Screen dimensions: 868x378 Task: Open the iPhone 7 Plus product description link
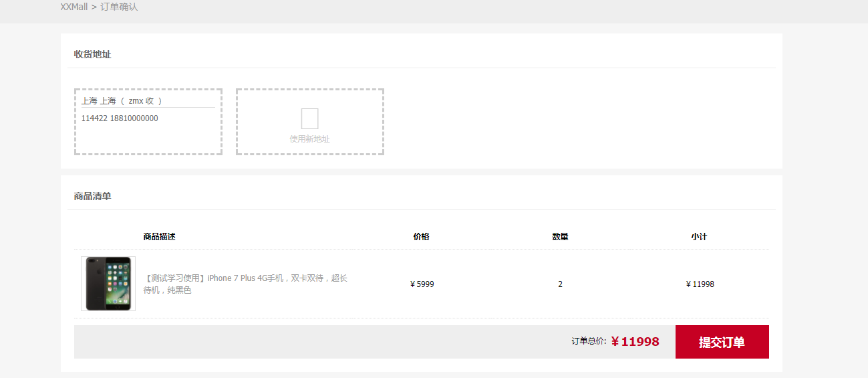click(x=245, y=284)
